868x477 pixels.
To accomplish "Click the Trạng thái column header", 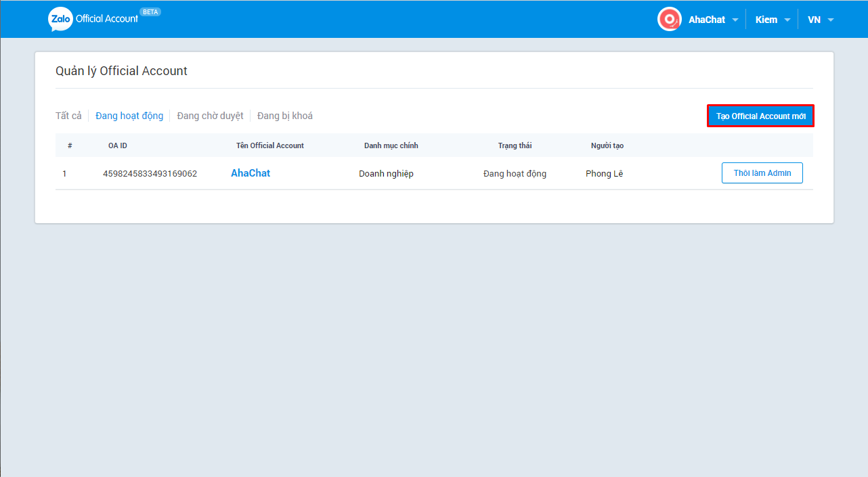I will (515, 145).
